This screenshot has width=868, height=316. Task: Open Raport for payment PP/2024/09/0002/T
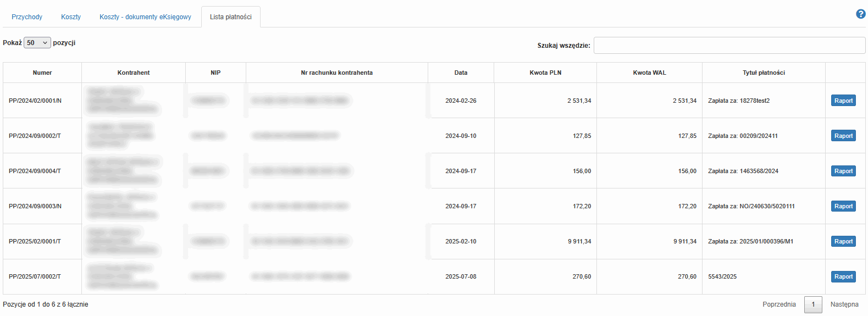843,136
